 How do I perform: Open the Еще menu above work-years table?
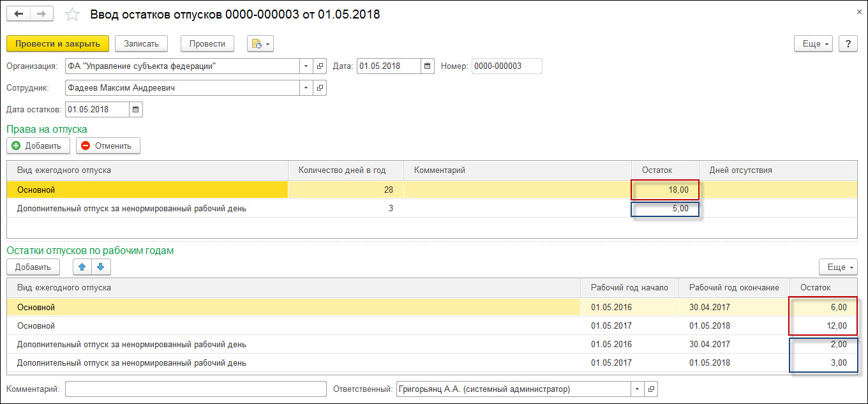tap(837, 267)
